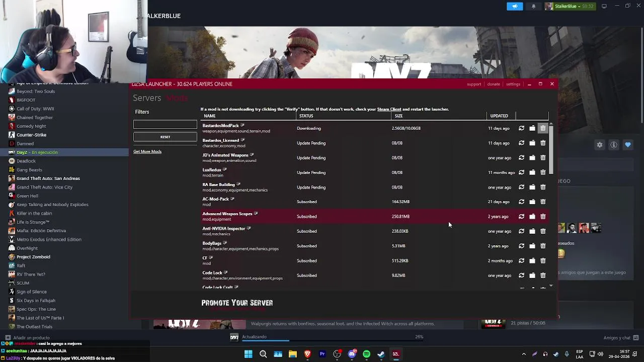Open the Steam Client link in the hint

coord(389,109)
